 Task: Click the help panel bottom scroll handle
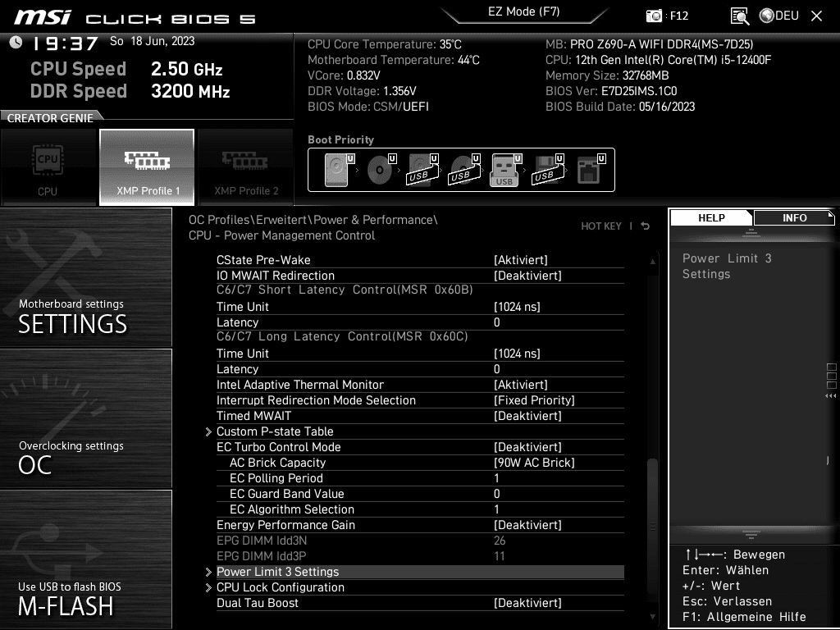(751, 535)
